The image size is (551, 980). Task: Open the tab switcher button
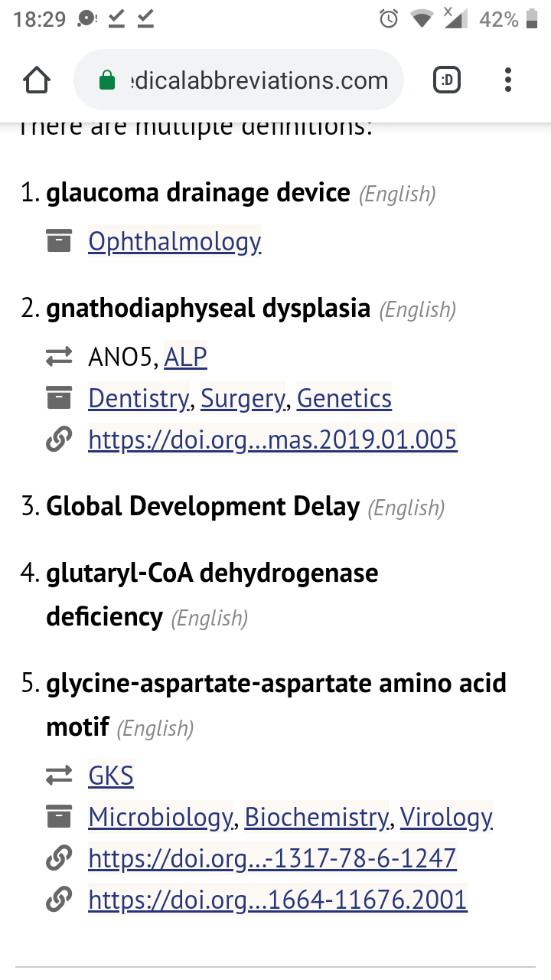coord(447,80)
